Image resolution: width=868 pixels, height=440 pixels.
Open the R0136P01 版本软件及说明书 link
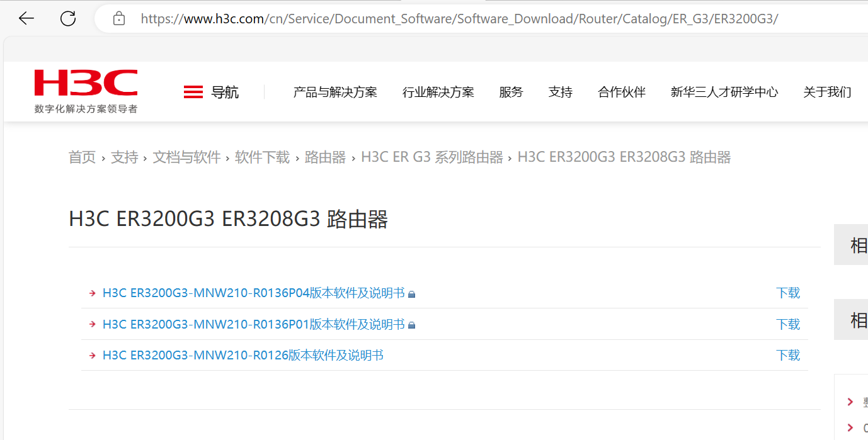pyautogui.click(x=253, y=325)
